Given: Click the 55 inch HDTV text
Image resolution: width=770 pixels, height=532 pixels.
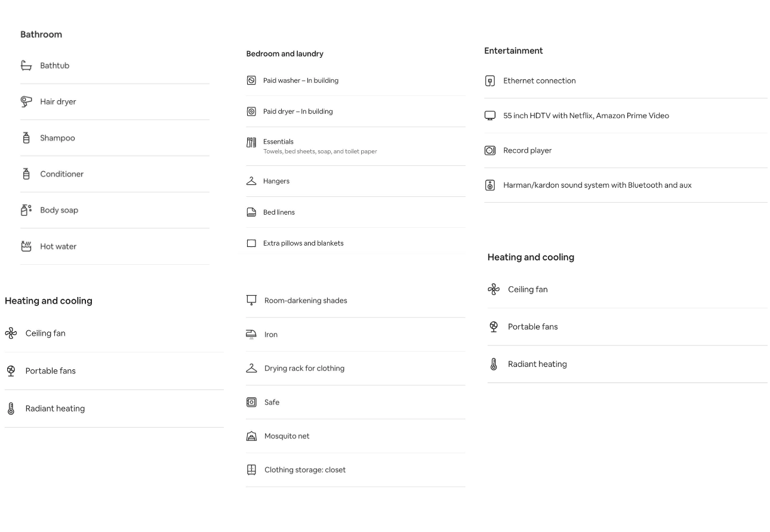Looking at the screenshot, I should 586,116.
